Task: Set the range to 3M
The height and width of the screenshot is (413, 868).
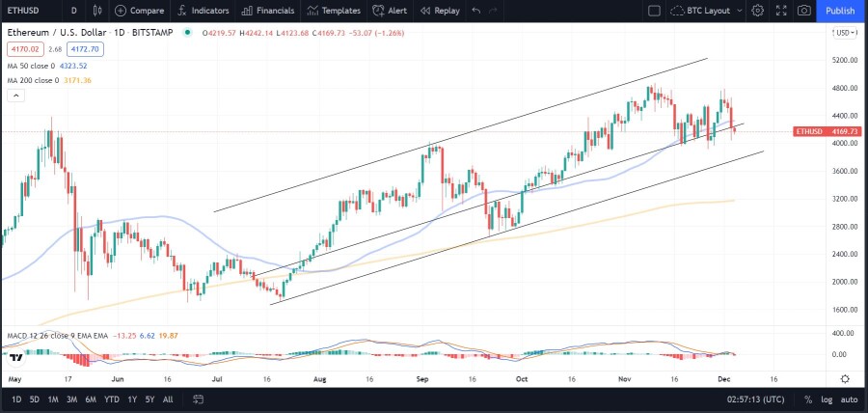Action: [71, 399]
